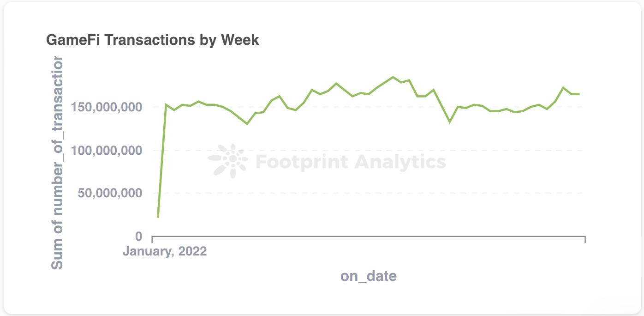The width and height of the screenshot is (644, 316).
Task: Select the "GameFi Transactions by Week" chart title
Action: coord(153,40)
